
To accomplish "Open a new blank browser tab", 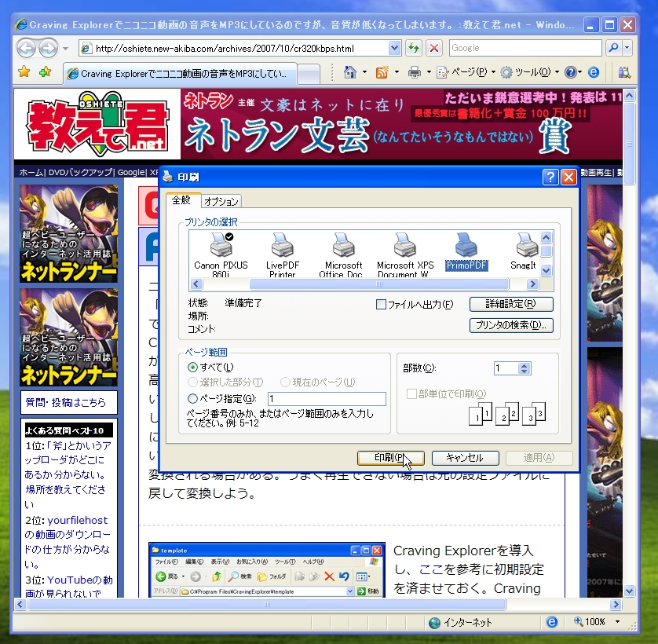I will pos(309,74).
